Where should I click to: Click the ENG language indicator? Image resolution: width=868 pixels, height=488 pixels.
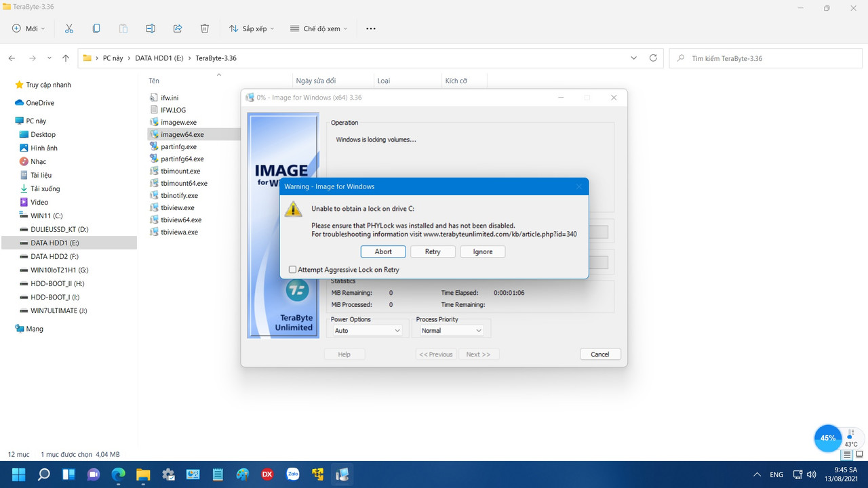tap(777, 474)
